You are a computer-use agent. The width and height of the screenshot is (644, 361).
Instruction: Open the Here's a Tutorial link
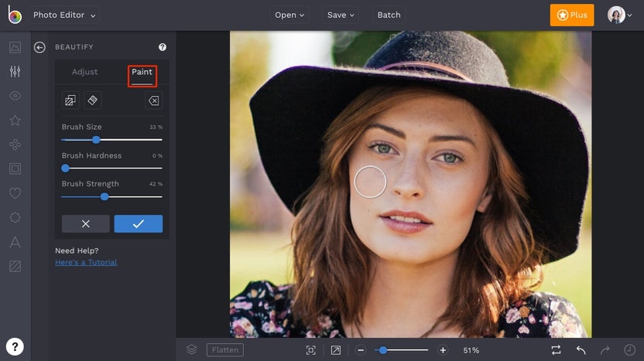click(x=86, y=262)
